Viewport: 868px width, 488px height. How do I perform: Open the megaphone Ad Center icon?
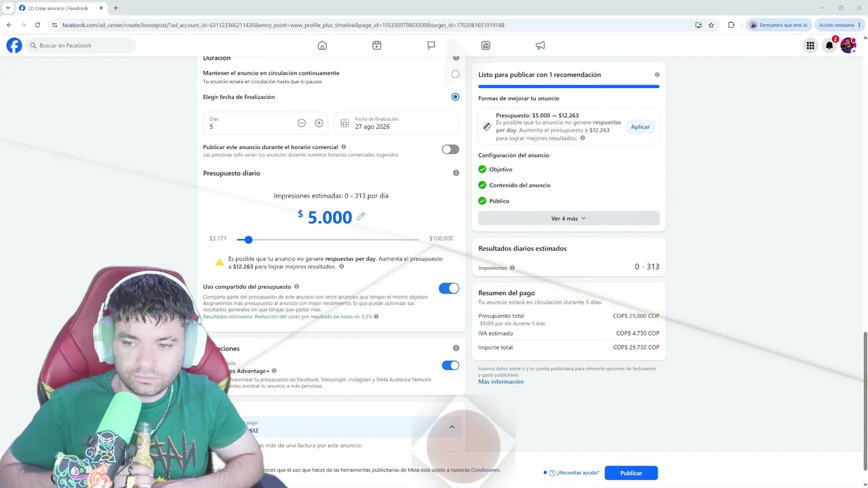(540, 45)
